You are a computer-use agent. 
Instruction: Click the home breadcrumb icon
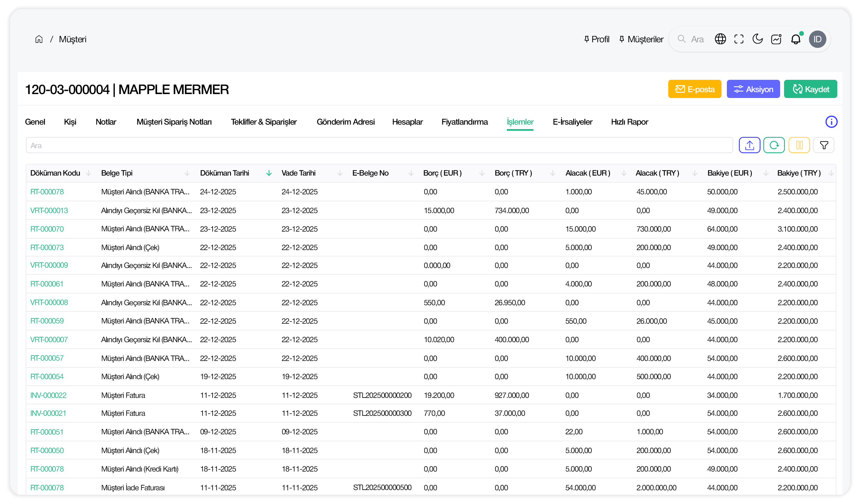point(39,39)
